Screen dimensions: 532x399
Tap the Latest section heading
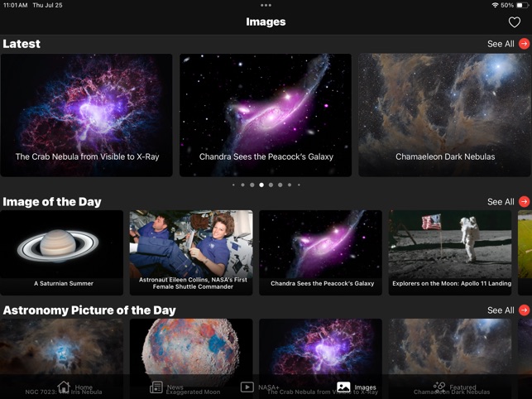[x=22, y=44]
